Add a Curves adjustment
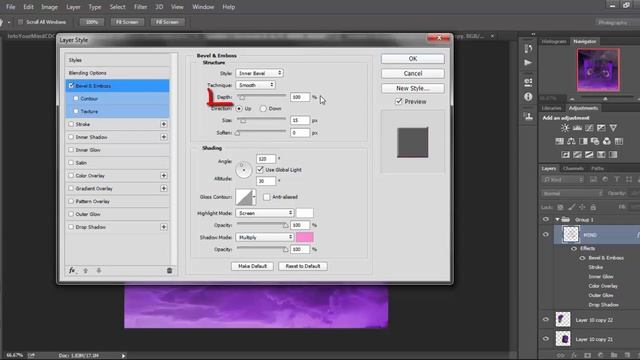Image resolution: width=640 pixels, height=360 pixels. tap(589, 128)
